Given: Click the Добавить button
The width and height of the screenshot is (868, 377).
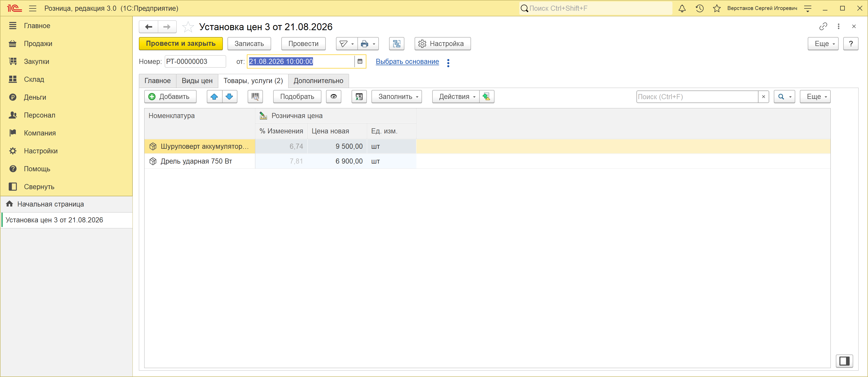Looking at the screenshot, I should tap(171, 97).
